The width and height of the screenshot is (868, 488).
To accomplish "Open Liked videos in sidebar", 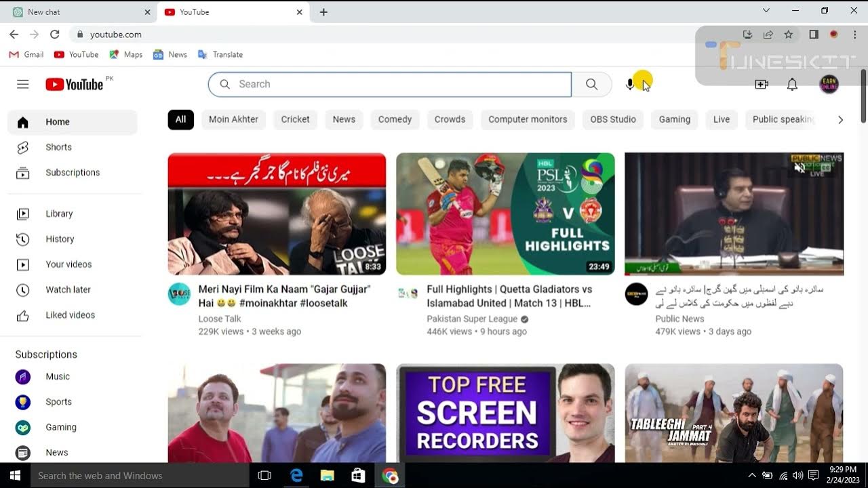I will click(73, 315).
